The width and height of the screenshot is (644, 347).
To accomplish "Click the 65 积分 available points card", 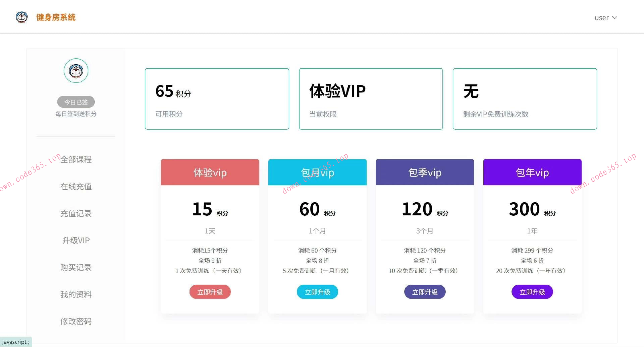I will (217, 99).
